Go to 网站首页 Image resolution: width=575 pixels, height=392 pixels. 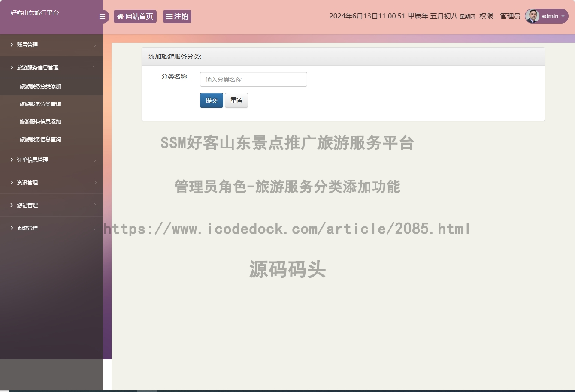pos(135,16)
